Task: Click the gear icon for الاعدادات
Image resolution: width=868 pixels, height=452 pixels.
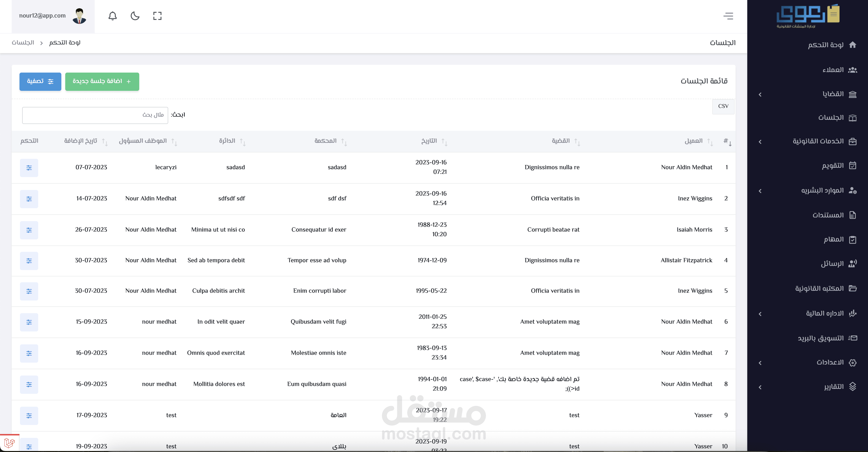Action: (x=852, y=363)
